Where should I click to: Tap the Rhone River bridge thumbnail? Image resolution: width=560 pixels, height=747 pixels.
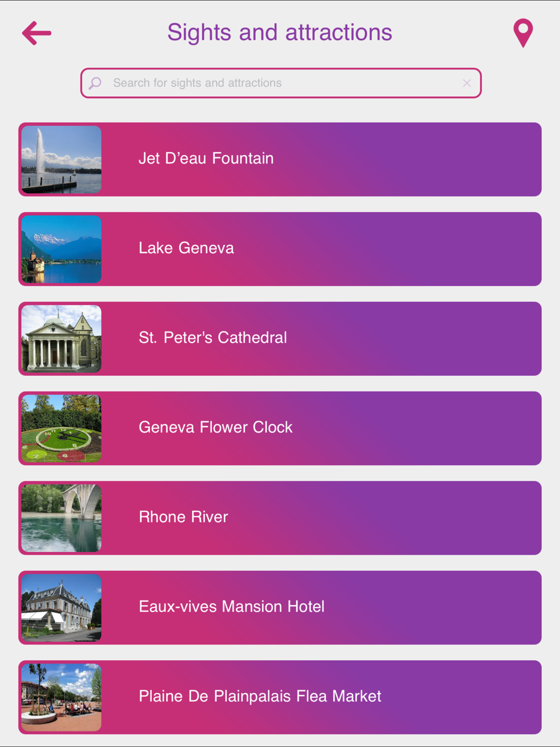(62, 518)
